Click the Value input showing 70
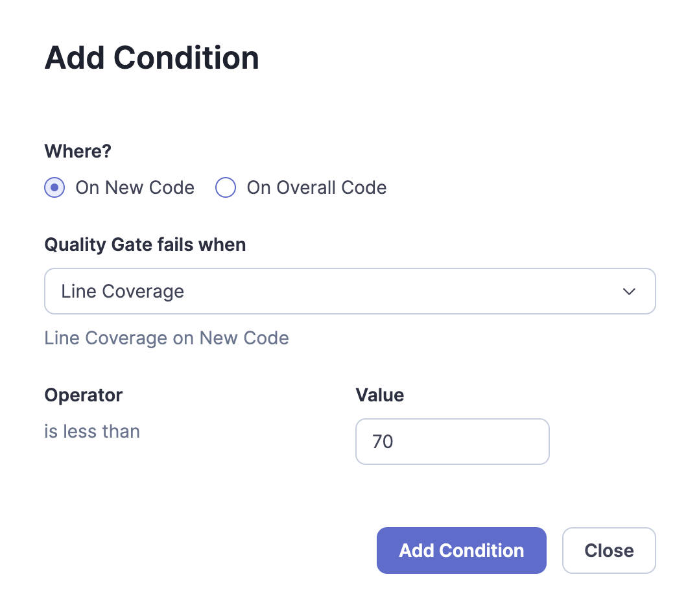Viewport: 699px width, 616px height. [x=452, y=442]
